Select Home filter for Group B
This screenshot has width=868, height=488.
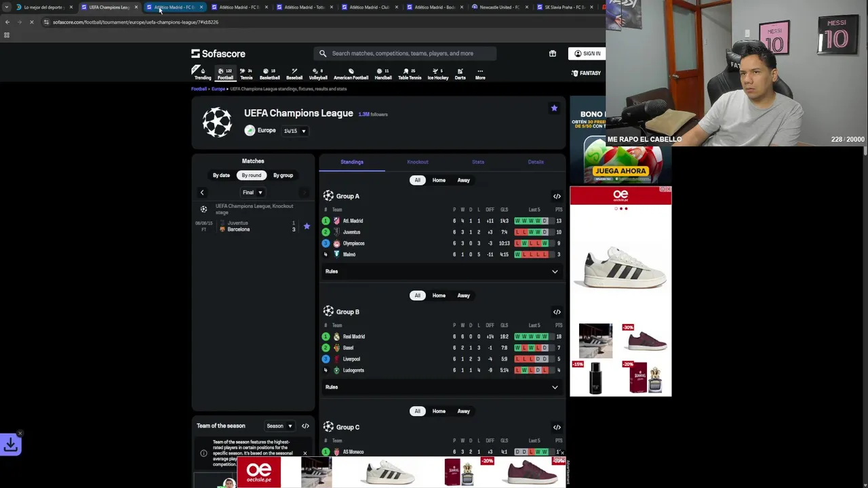[x=439, y=296]
